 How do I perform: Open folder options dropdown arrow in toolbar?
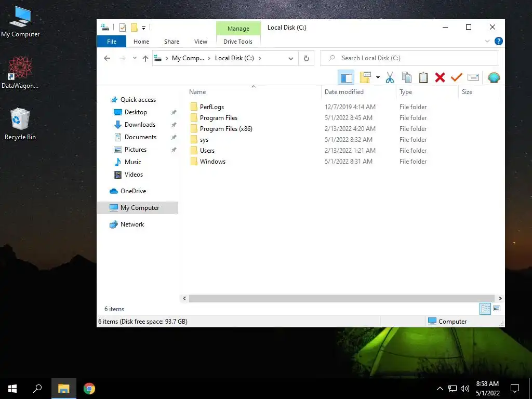[x=378, y=77]
